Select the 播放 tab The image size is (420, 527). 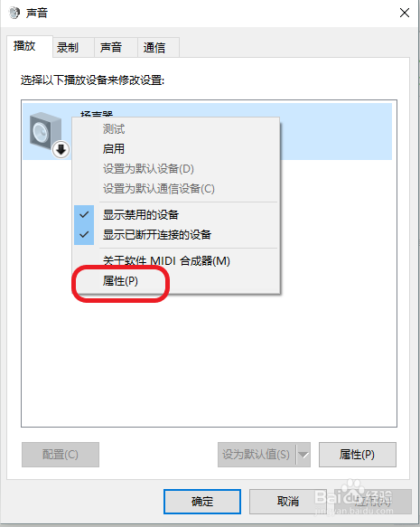click(24, 46)
